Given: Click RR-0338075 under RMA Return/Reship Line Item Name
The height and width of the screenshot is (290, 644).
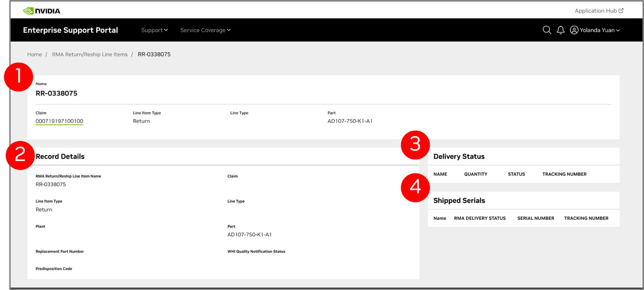Looking at the screenshot, I should click(51, 184).
